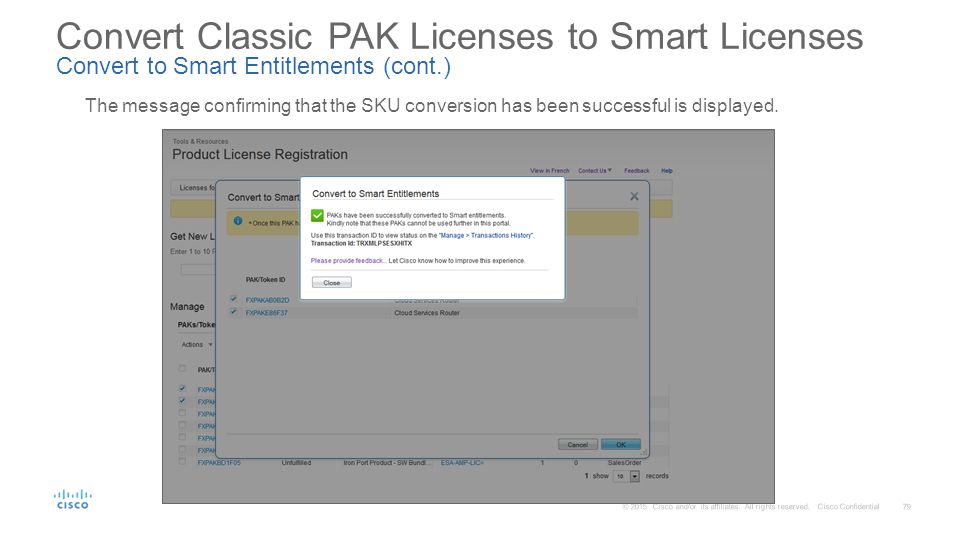Click the 'Cloud Services Router' cell text
The width and height of the screenshot is (960, 540).
427,313
